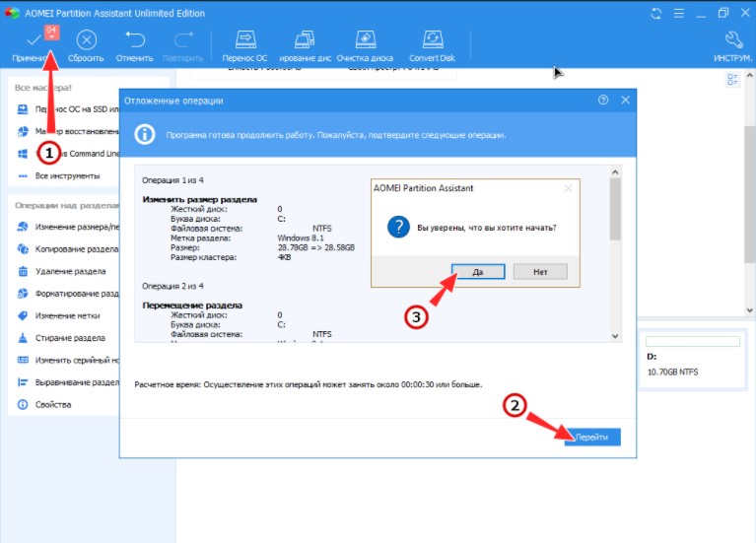
Task: Select Изменение размера partition operation
Action: coord(67,227)
